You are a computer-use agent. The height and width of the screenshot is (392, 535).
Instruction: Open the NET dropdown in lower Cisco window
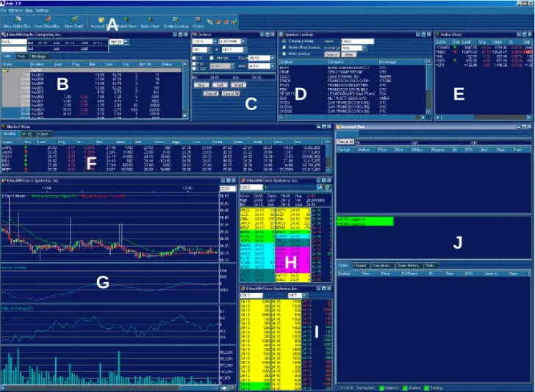[x=305, y=296]
